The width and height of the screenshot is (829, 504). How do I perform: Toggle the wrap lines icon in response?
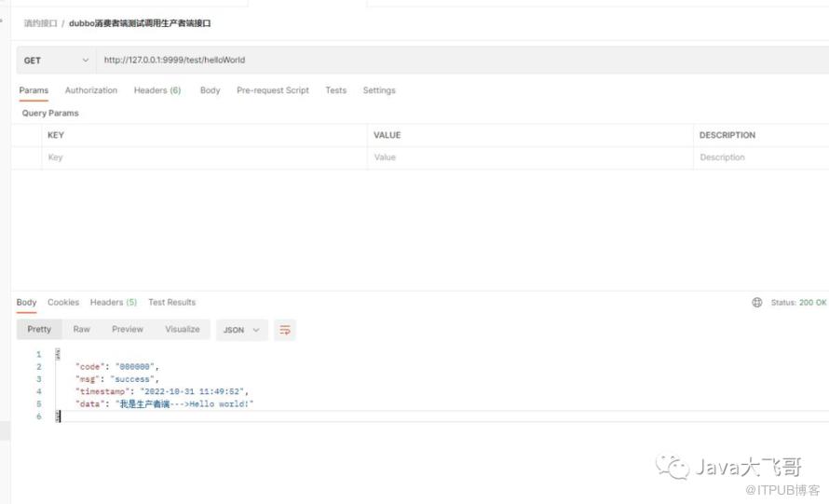point(286,330)
